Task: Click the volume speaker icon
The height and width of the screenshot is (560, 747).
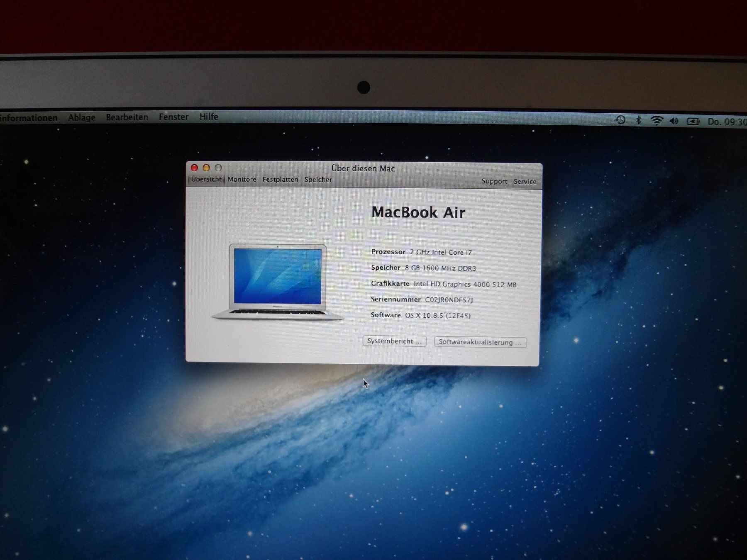Action: [674, 121]
